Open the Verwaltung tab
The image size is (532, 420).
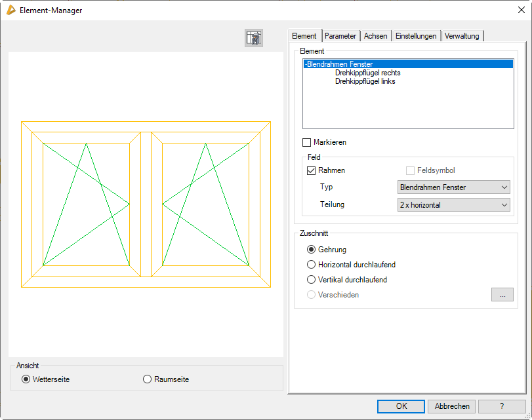(462, 36)
